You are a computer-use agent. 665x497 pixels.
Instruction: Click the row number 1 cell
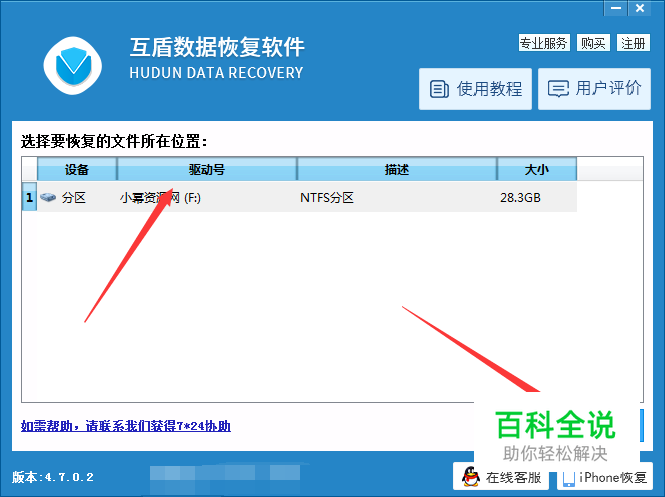pos(29,197)
